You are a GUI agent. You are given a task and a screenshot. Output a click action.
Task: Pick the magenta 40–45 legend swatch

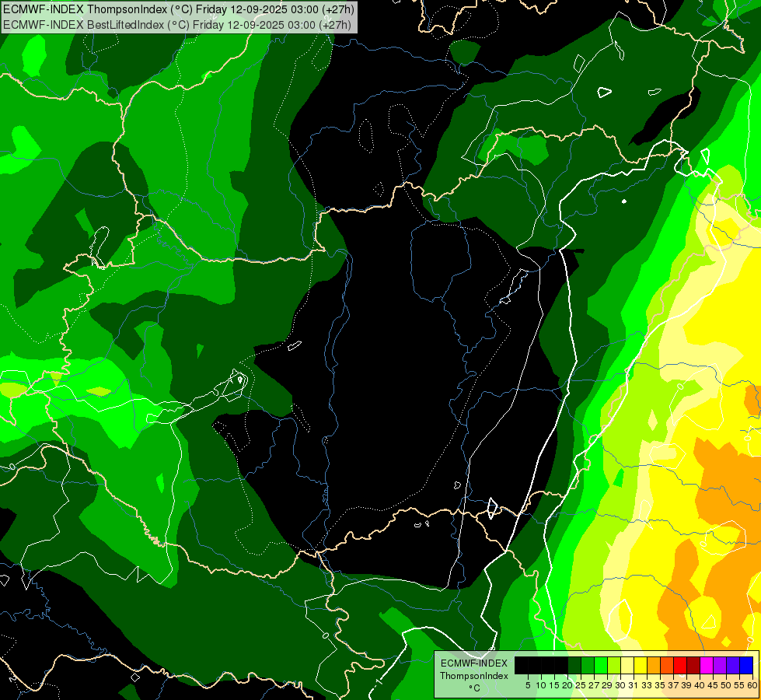tap(707, 665)
